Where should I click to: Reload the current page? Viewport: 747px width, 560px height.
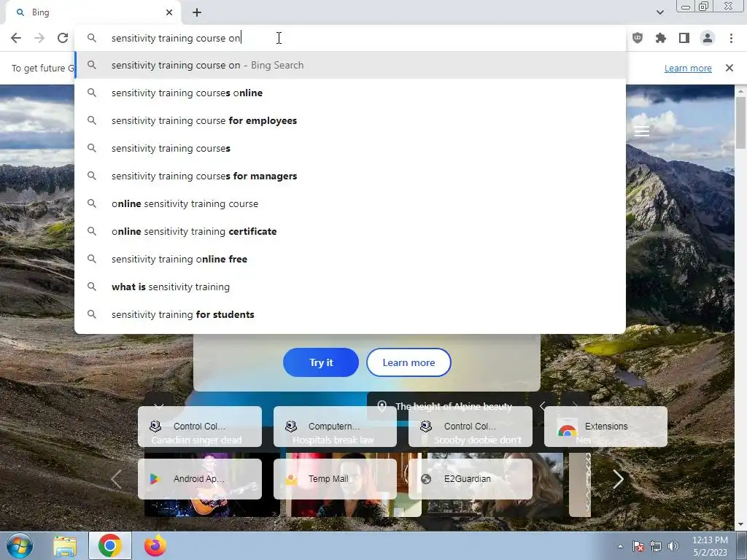click(x=63, y=38)
